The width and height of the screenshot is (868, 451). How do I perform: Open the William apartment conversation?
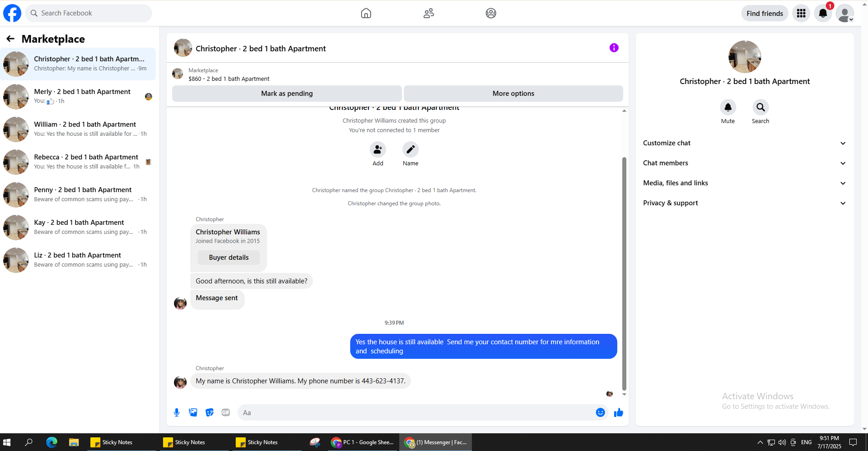tap(78, 129)
